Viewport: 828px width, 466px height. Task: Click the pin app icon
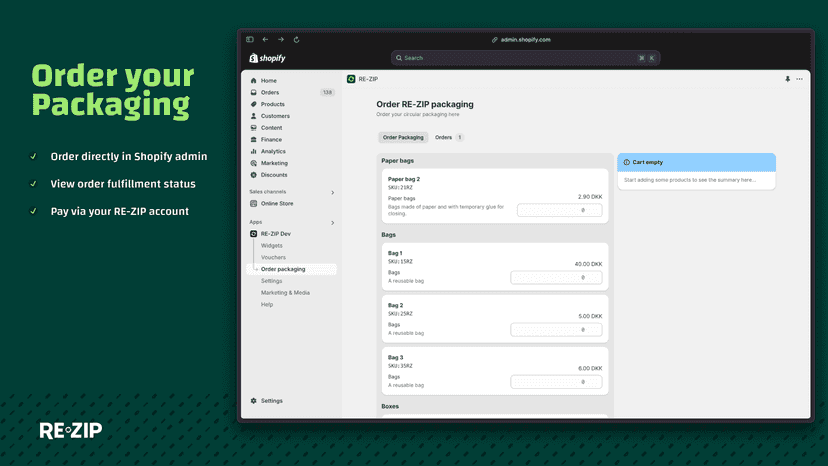tap(787, 79)
